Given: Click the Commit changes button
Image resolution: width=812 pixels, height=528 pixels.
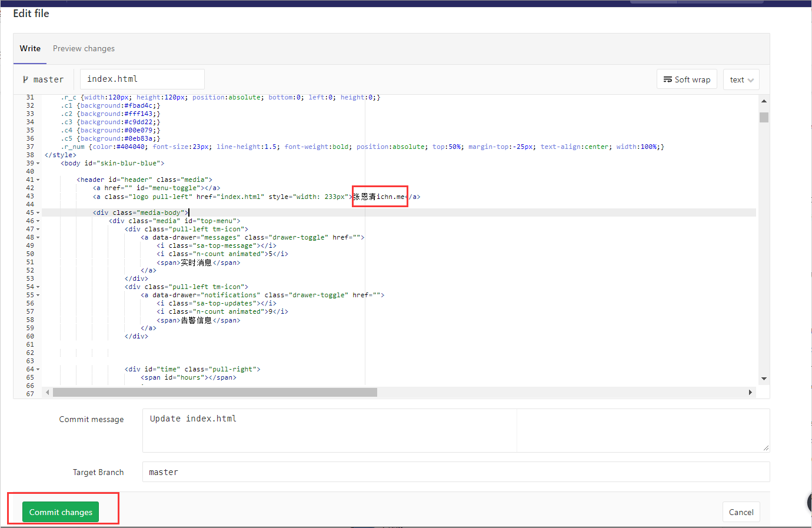Looking at the screenshot, I should coord(61,512).
